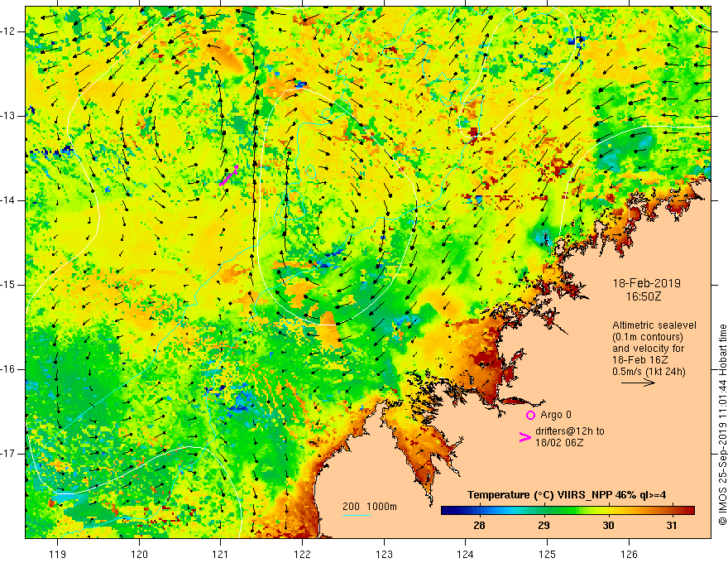This screenshot has height=563, width=728.
Task: Click the 'drifters@12h to' legend label
Action: point(570,431)
